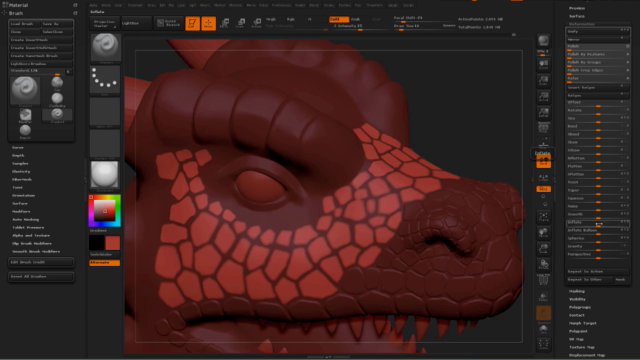Click the Xpose icon

[x=543, y=344]
